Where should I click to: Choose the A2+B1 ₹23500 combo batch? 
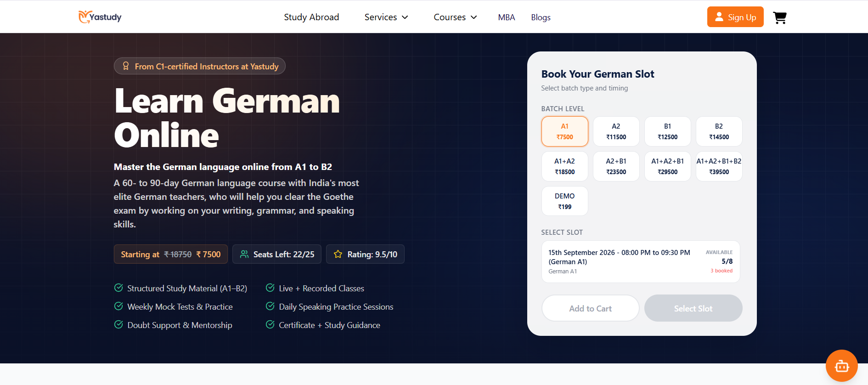[x=616, y=166]
